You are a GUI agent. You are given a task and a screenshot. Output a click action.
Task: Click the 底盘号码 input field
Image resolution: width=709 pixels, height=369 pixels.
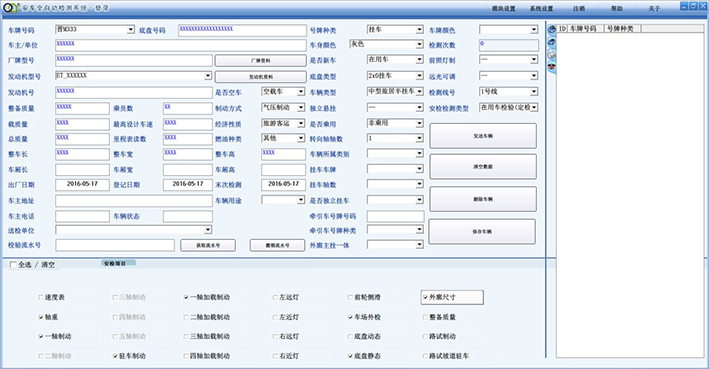point(242,30)
